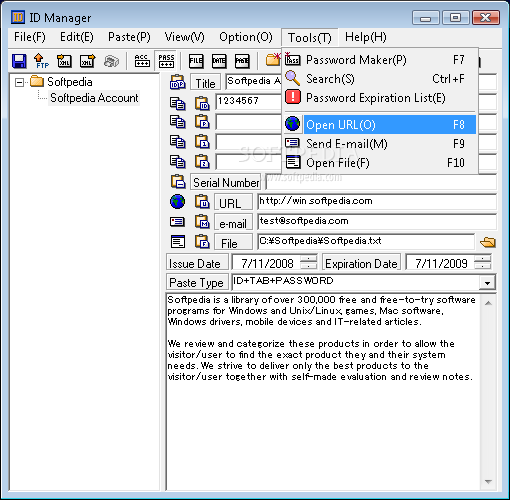Click the Issue Date spinner arrows
This screenshot has width=510, height=500.
[309, 262]
